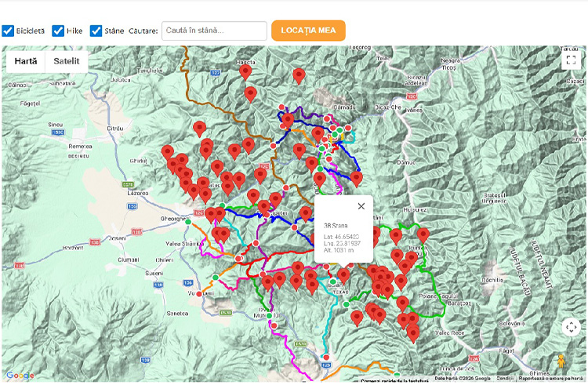
Task: Select the isolated red pin east of Ditrău
Action: (199, 128)
